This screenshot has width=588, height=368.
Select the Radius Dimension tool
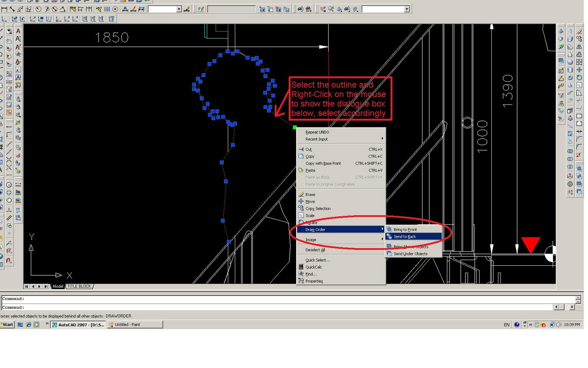tap(39, 9)
